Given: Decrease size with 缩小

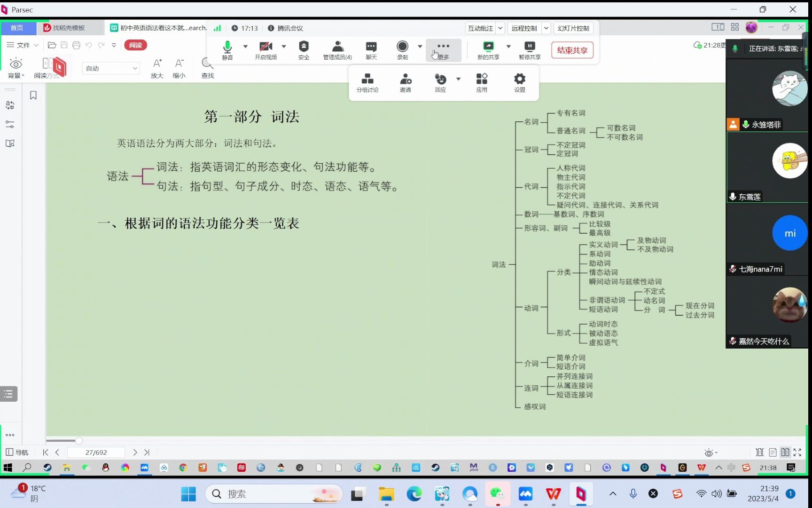Looking at the screenshot, I should pyautogui.click(x=179, y=68).
